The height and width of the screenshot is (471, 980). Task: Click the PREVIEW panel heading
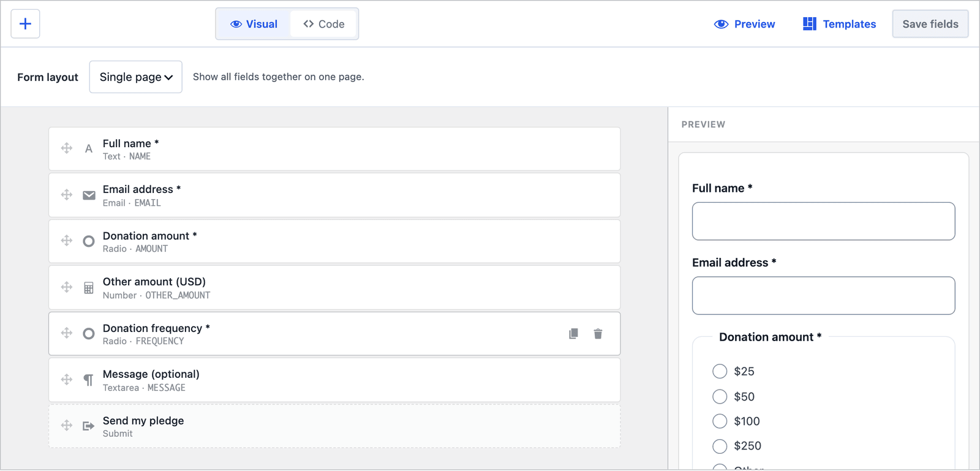pyautogui.click(x=703, y=124)
